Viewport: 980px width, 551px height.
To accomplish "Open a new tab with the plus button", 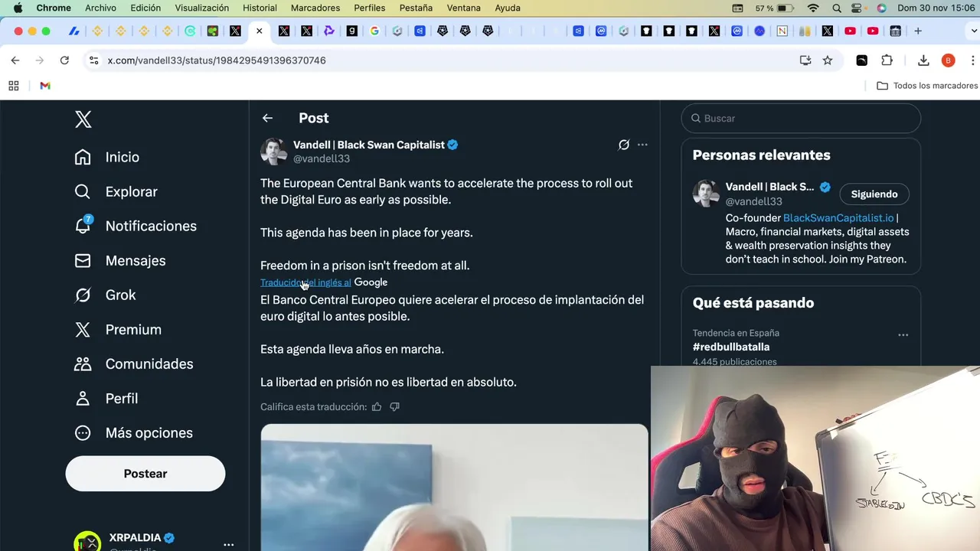I will 918,31.
